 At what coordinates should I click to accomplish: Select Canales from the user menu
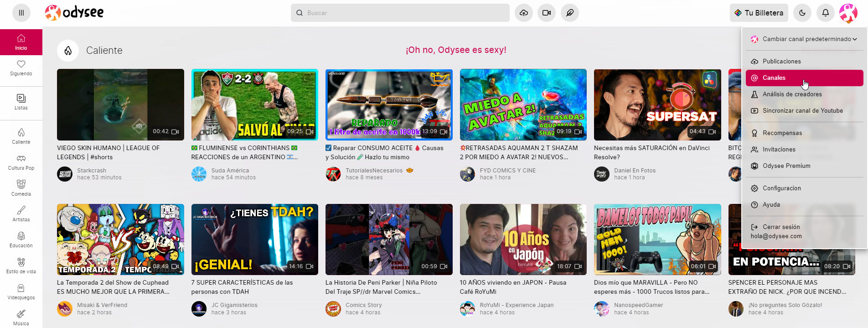coord(804,78)
